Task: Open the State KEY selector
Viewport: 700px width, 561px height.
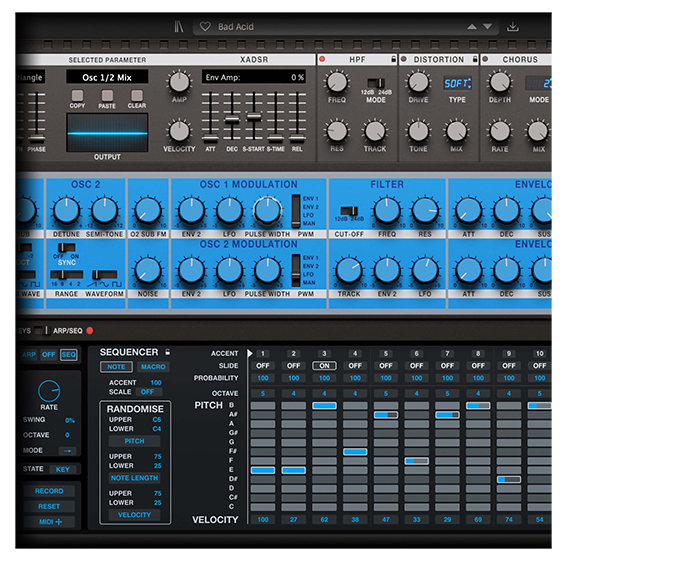Action: click(x=62, y=468)
